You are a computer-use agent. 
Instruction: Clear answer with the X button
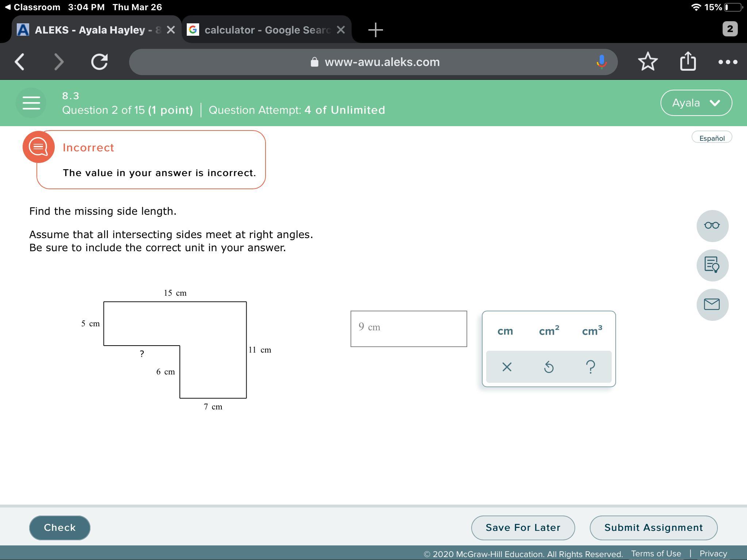point(507,367)
